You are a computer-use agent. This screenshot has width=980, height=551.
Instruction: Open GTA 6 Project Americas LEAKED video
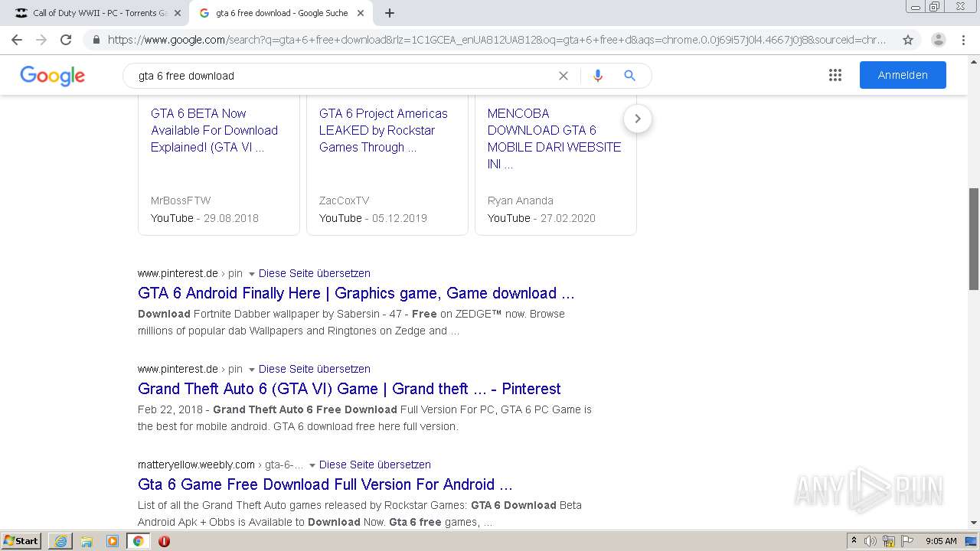[384, 130]
